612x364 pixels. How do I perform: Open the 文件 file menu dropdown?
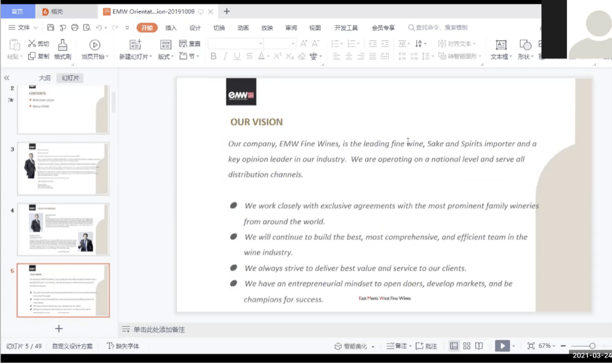click(24, 28)
